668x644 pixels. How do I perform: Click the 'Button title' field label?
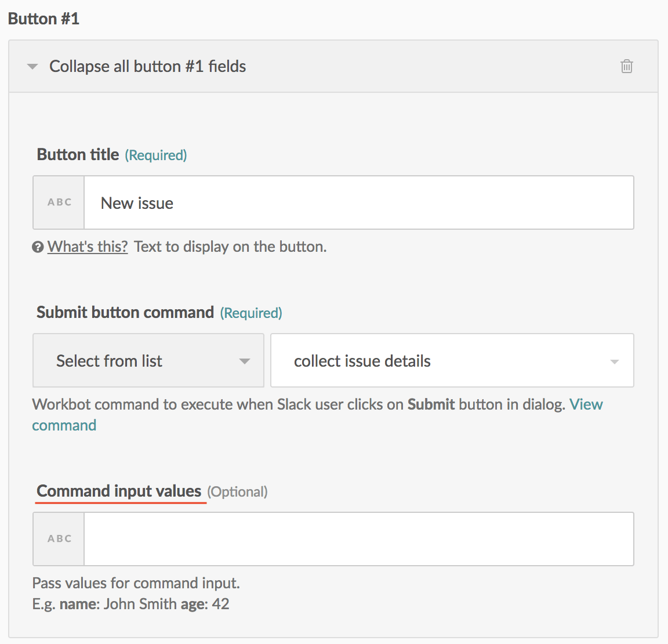78,154
